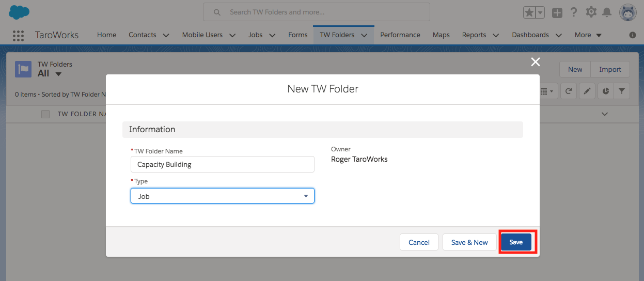Expand the Reports tab chevron

pyautogui.click(x=496, y=35)
